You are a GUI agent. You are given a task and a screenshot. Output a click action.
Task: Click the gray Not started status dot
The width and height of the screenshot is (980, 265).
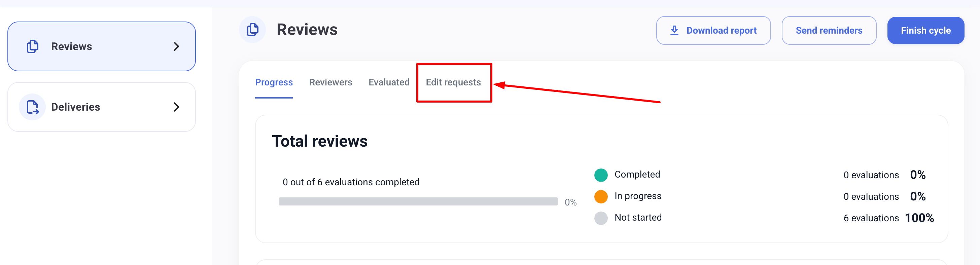tap(601, 218)
